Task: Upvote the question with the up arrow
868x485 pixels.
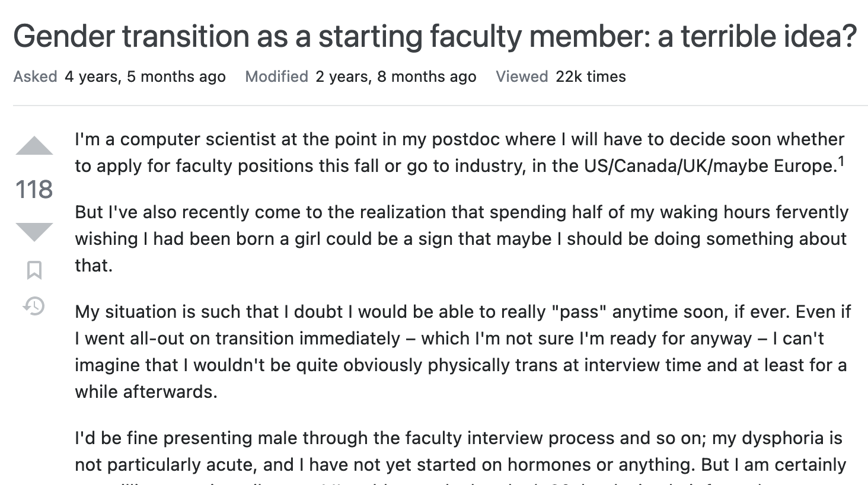Action: pyautogui.click(x=34, y=146)
